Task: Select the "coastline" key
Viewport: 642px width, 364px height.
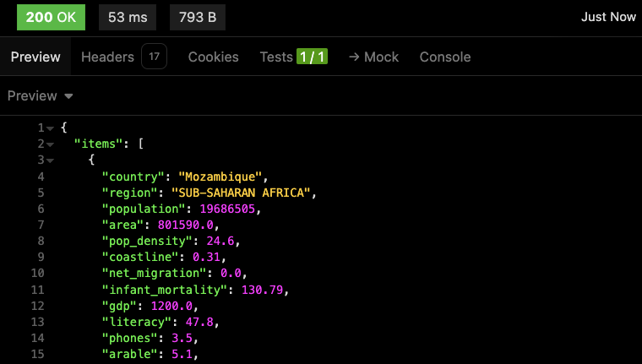Action: [140, 257]
